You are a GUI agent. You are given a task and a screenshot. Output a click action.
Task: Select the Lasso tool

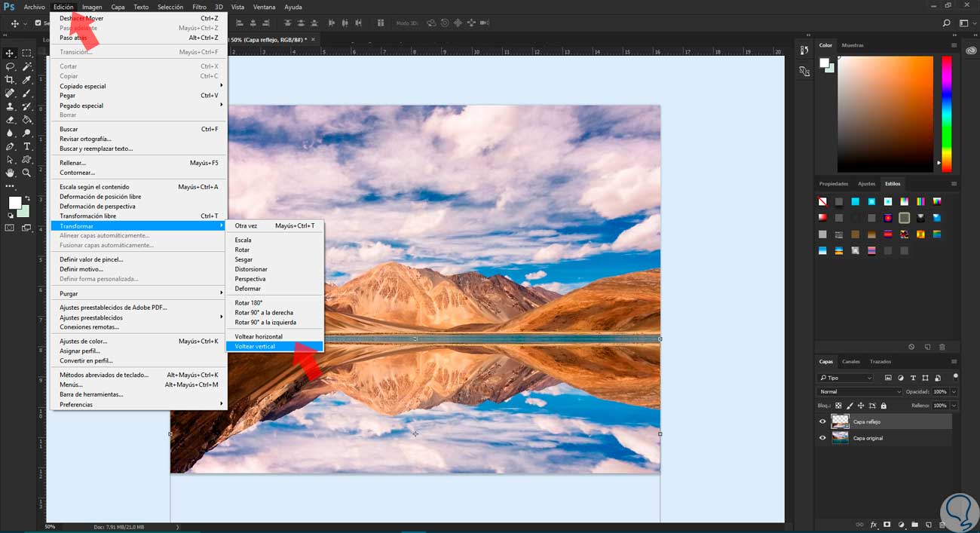[11, 66]
